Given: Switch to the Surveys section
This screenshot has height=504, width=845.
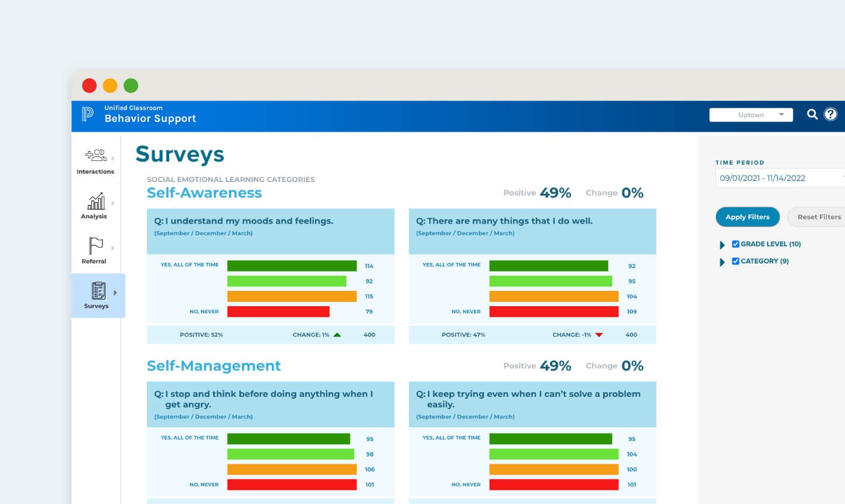Looking at the screenshot, I should click(x=95, y=296).
